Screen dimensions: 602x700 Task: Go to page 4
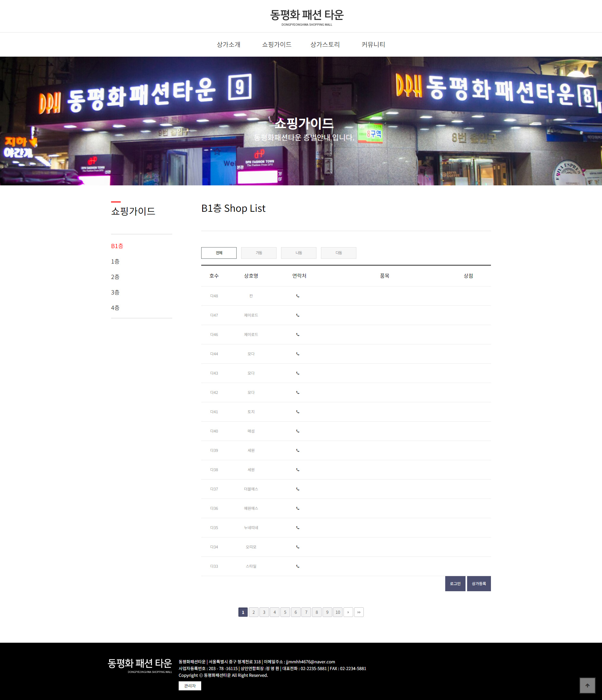275,612
